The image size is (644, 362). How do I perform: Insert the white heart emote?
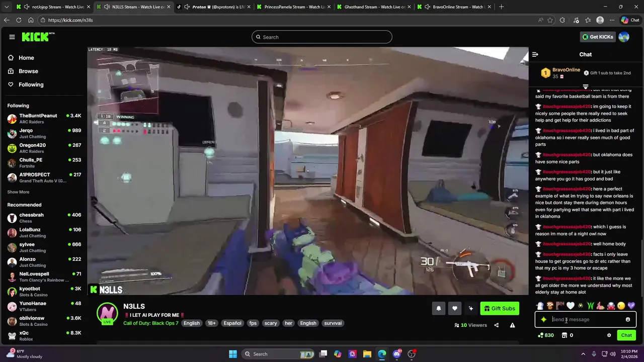(571, 306)
